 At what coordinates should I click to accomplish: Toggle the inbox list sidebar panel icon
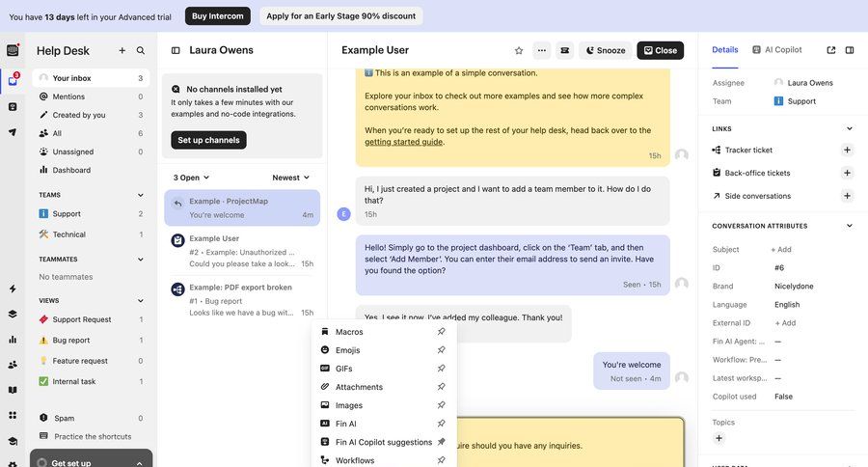pos(176,50)
